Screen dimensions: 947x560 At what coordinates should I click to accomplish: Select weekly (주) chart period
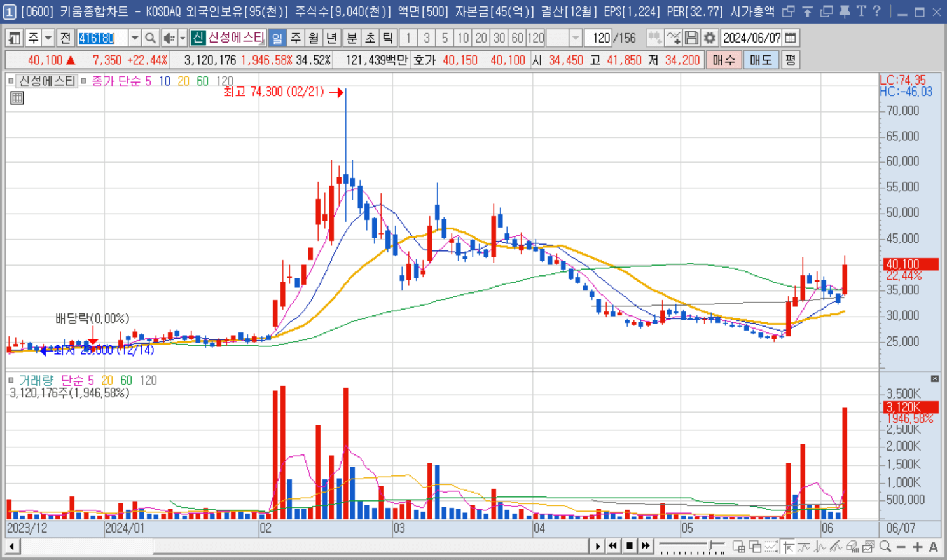tap(296, 38)
